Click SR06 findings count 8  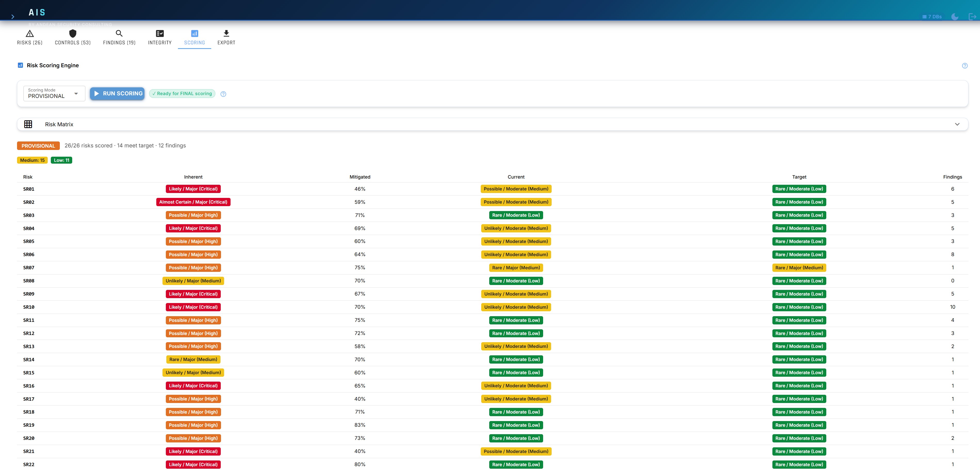[x=953, y=255]
